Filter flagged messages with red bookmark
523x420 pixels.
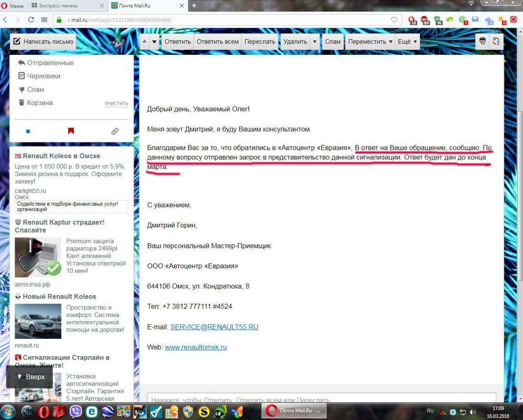pos(71,131)
